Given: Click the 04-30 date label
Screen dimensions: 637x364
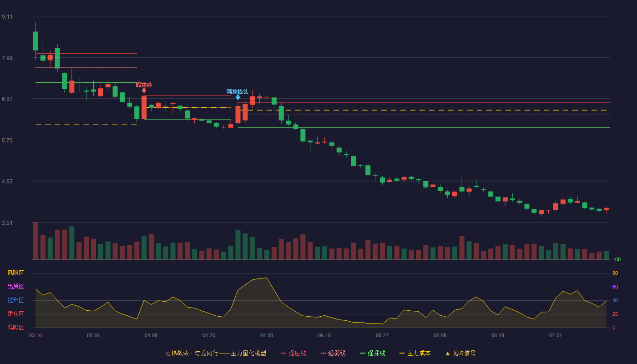Looking at the screenshot, I should [x=267, y=335].
